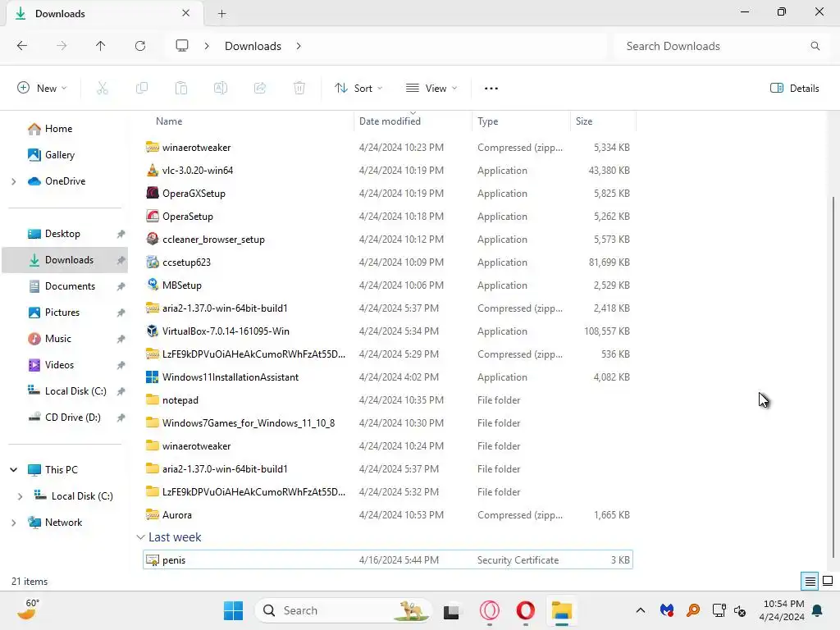Open the Windows Start button
The height and width of the screenshot is (630, 840).
pyautogui.click(x=233, y=610)
